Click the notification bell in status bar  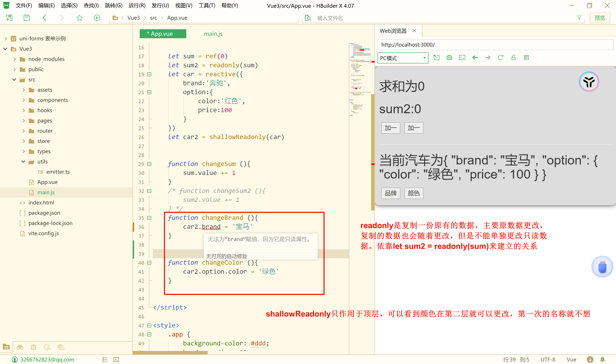[602, 359]
